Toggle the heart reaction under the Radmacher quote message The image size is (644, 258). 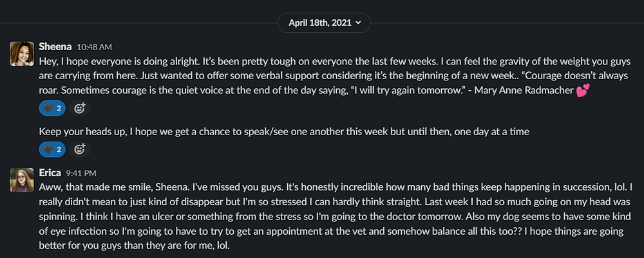coord(52,108)
